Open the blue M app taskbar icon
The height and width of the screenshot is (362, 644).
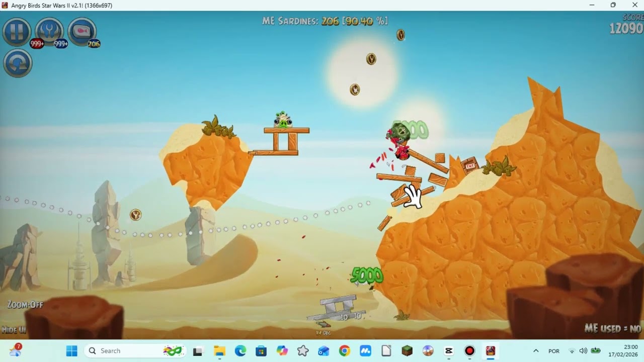tap(365, 351)
